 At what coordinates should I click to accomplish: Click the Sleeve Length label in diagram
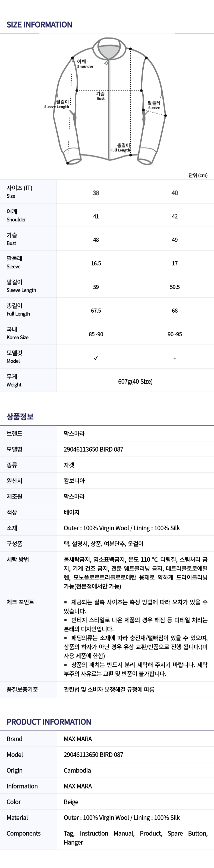[x=56, y=104]
